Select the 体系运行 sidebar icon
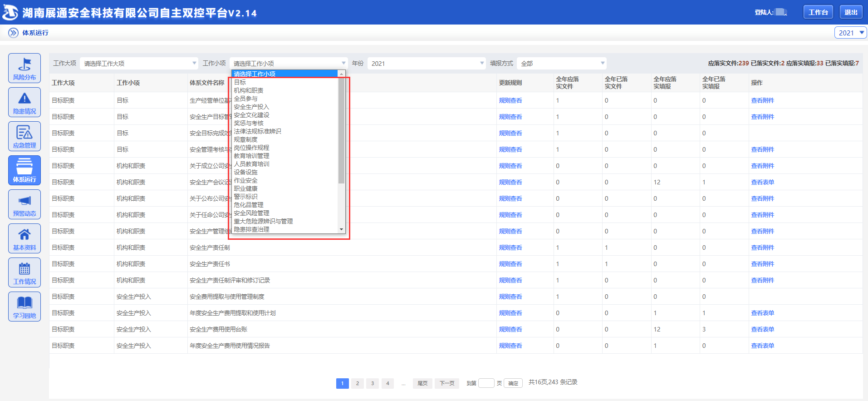Image resolution: width=868 pixels, height=401 pixels. pyautogui.click(x=25, y=170)
